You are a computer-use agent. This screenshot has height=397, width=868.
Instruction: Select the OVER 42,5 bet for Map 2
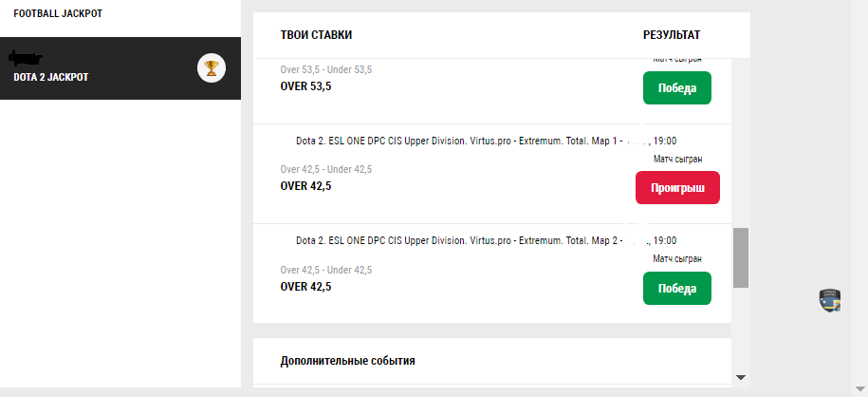pyautogui.click(x=305, y=287)
